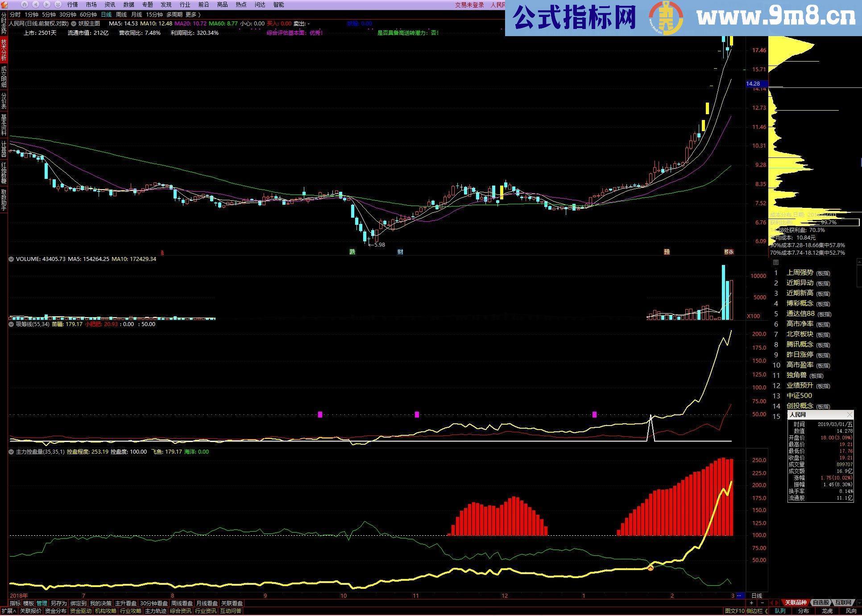Click the 龙虎 button at bottom right
The width and height of the screenshot is (862, 616).
827,612
